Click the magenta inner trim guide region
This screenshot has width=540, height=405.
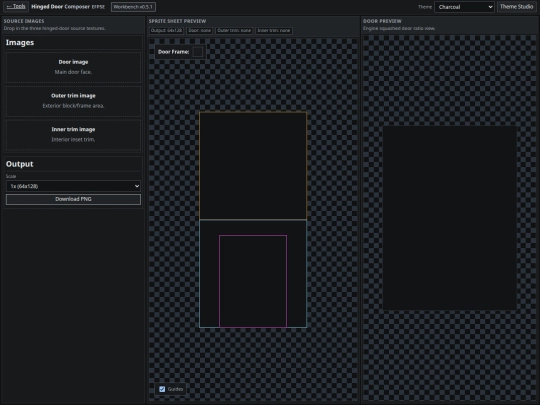253,281
